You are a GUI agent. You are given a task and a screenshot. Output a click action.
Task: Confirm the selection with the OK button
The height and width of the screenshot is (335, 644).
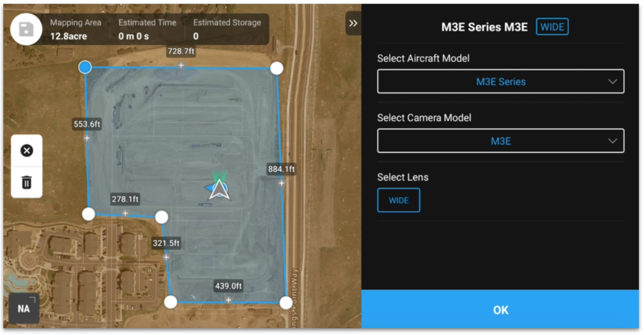tap(501, 310)
